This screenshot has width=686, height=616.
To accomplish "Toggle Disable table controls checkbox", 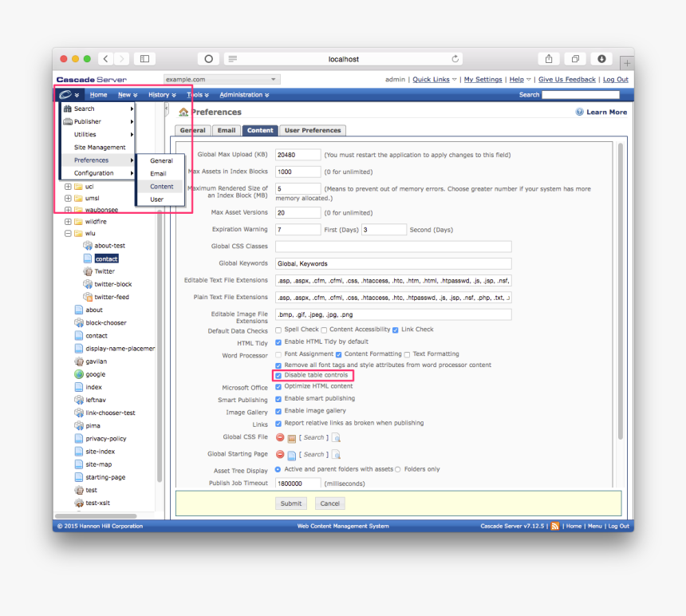I will coord(278,375).
